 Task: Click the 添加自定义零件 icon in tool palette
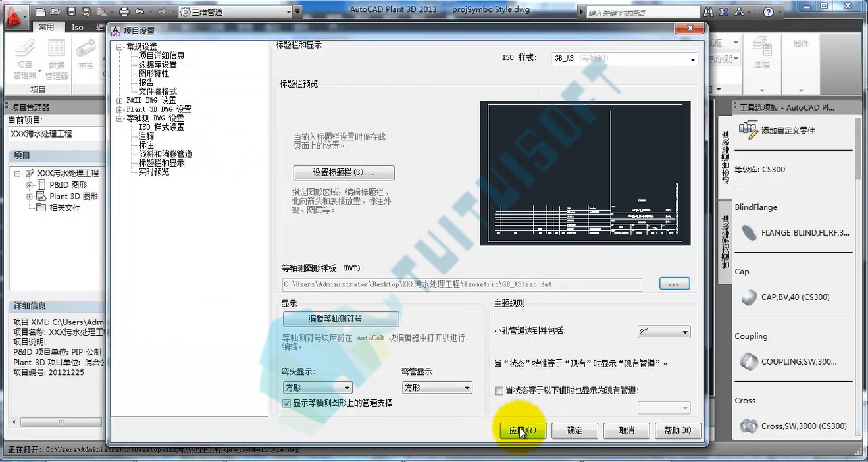tap(748, 130)
